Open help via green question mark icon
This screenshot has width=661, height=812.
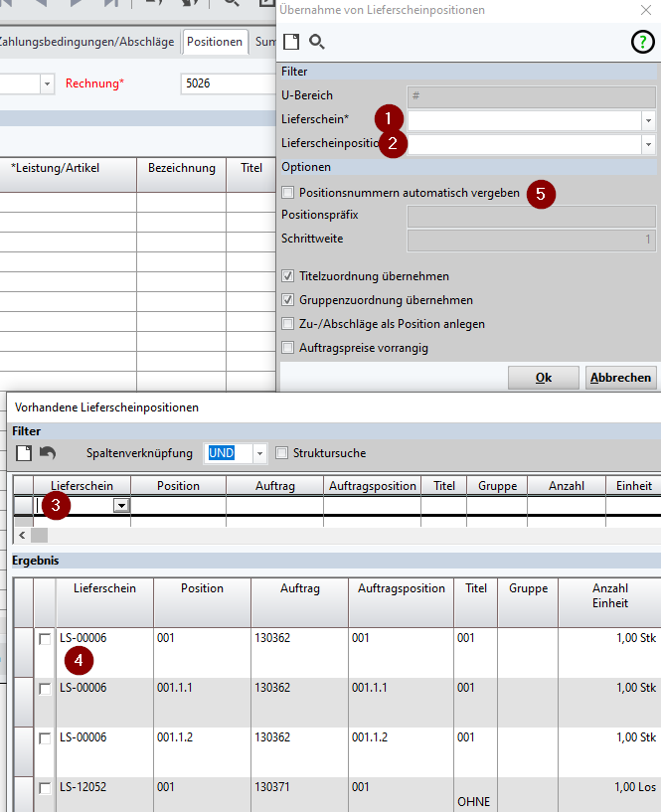(642, 42)
